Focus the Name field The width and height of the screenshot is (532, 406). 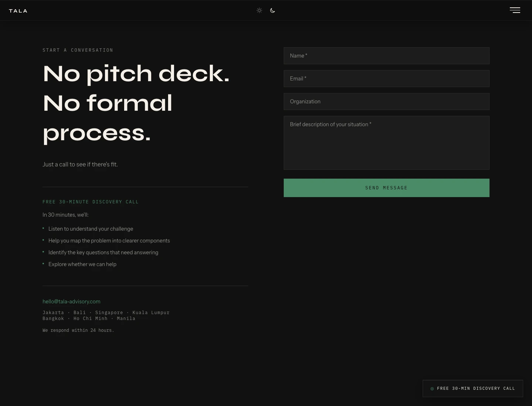click(386, 56)
